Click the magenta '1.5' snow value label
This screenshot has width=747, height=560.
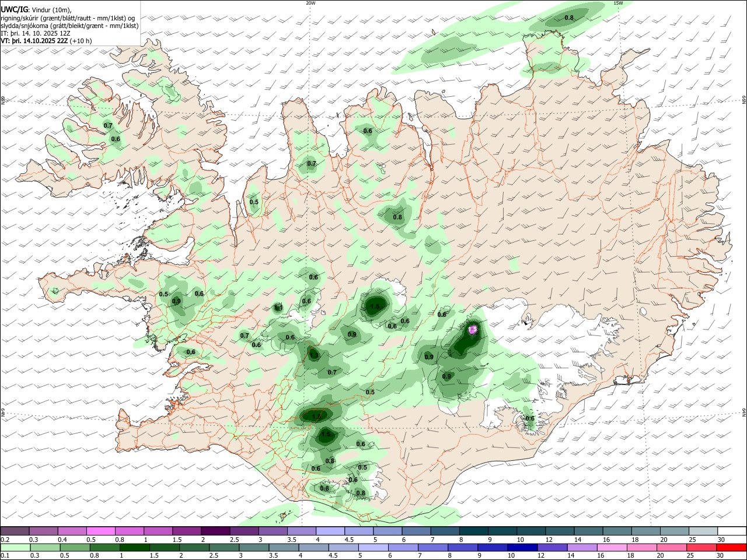click(473, 330)
